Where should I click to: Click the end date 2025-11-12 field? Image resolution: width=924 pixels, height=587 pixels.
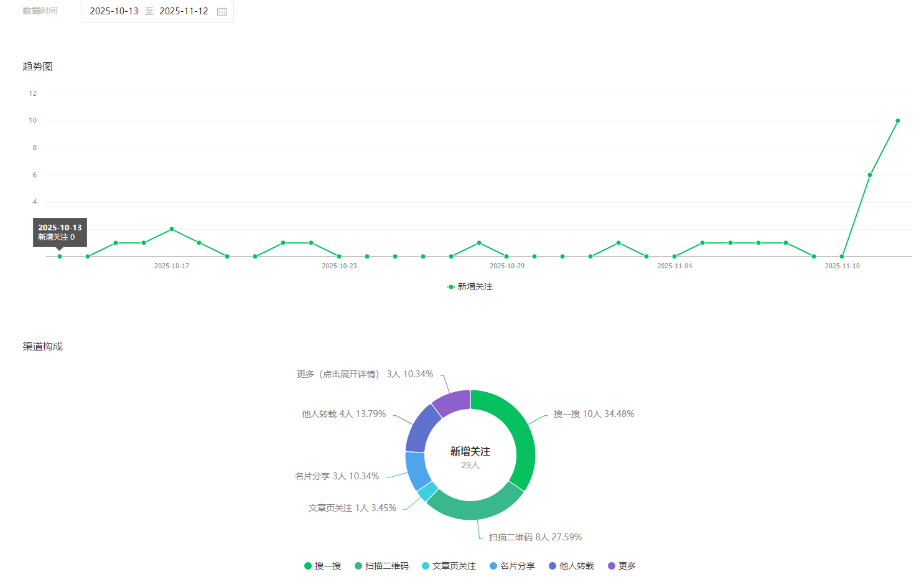[184, 11]
